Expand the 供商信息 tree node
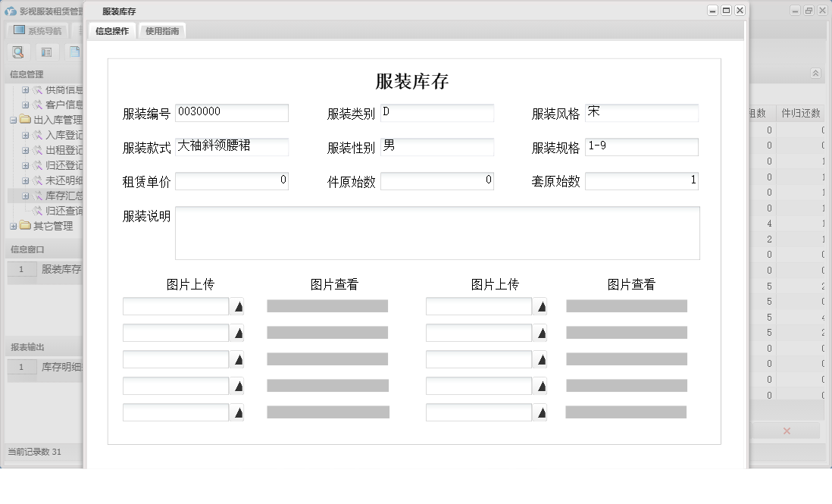 [25, 91]
